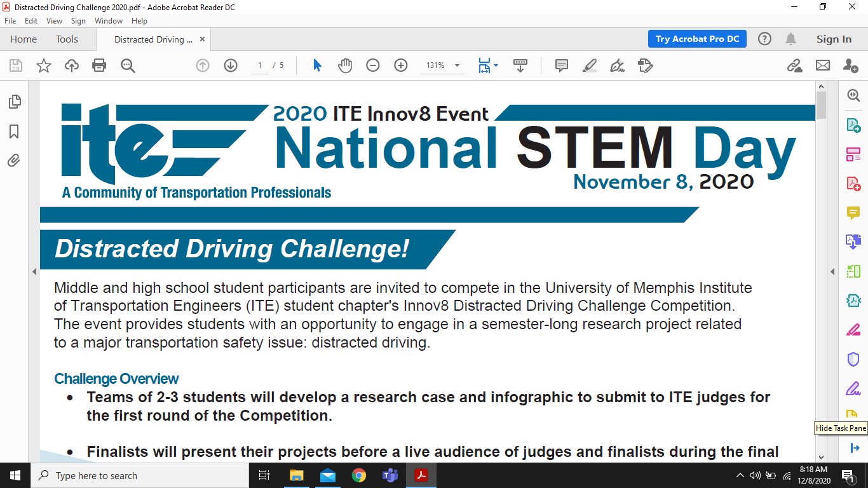Go to previous page arrow

[x=203, y=65]
